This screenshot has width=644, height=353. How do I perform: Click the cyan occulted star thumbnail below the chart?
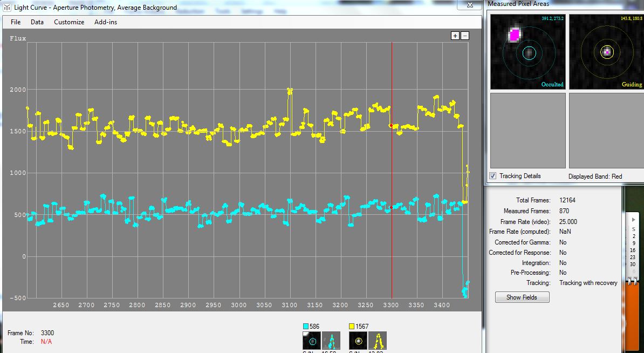click(312, 341)
